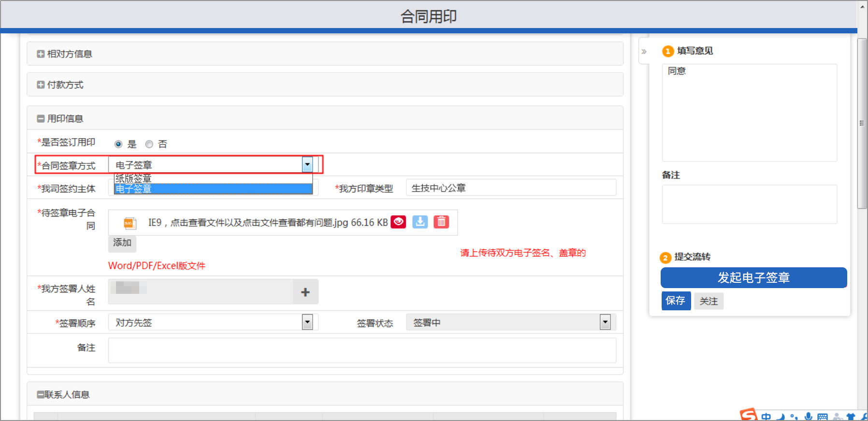Image resolution: width=868 pixels, height=421 pixels.
Task: Click the 我方印章类型 field showing 生技中心公章
Action: pos(511,188)
